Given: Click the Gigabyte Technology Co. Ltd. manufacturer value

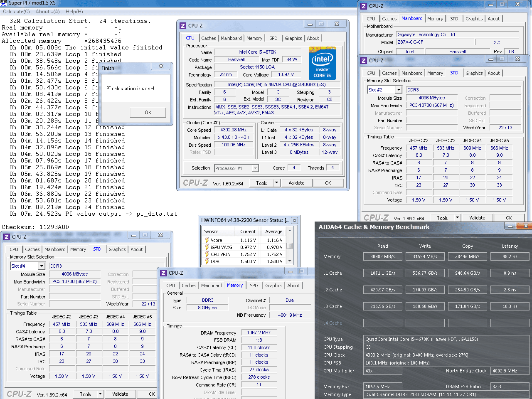Looking at the screenshot, I should pyautogui.click(x=457, y=34).
